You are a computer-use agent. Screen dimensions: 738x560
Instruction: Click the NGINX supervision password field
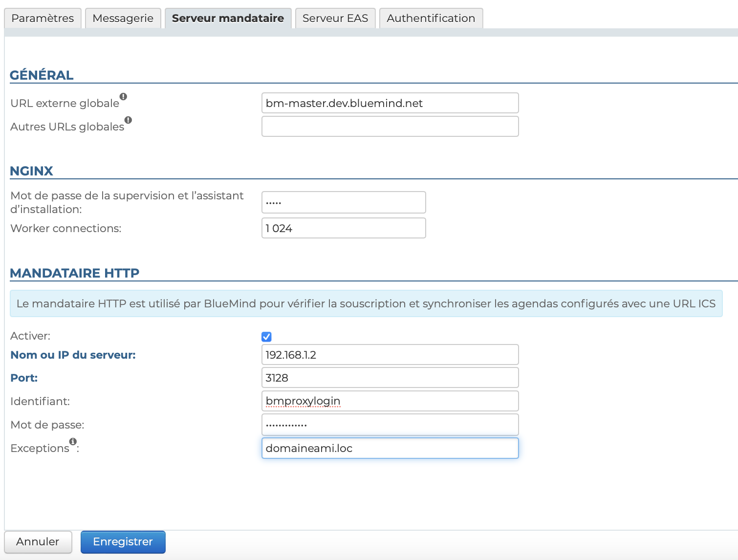coord(343,202)
